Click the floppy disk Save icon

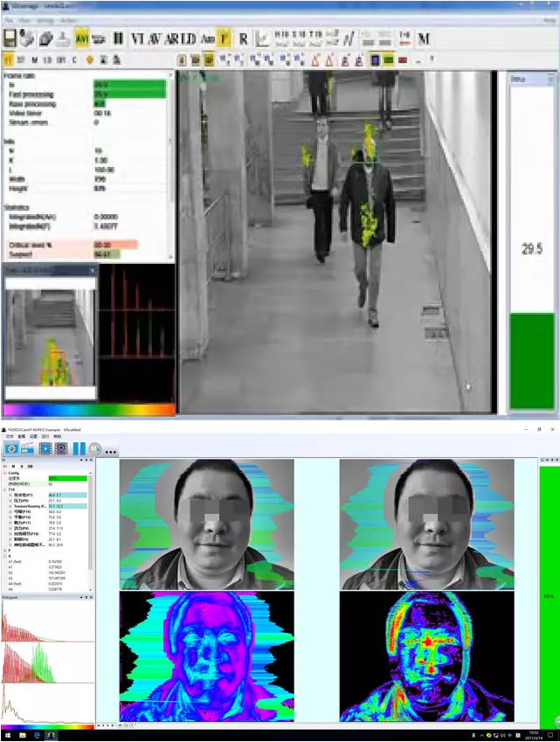click(10, 38)
